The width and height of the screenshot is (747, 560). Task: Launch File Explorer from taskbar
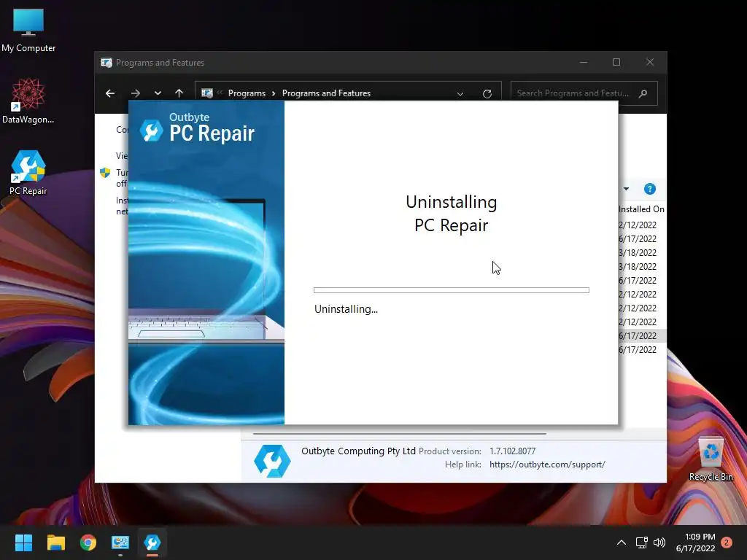click(x=55, y=542)
